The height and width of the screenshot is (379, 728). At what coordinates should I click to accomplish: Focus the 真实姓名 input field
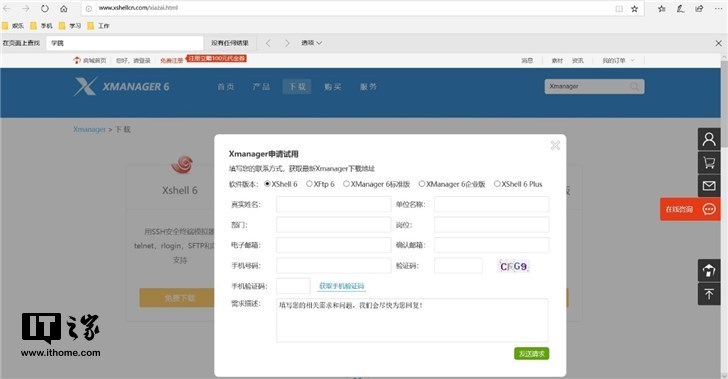[333, 204]
